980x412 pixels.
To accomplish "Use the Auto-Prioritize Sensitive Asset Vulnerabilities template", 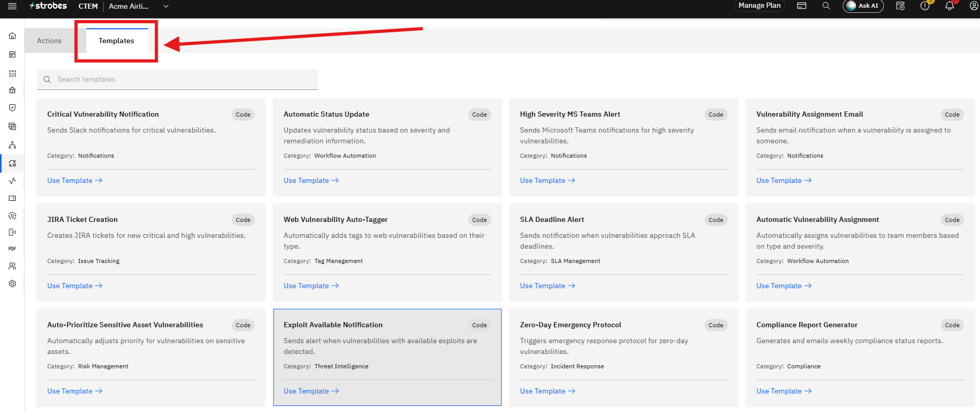I will [x=75, y=391].
